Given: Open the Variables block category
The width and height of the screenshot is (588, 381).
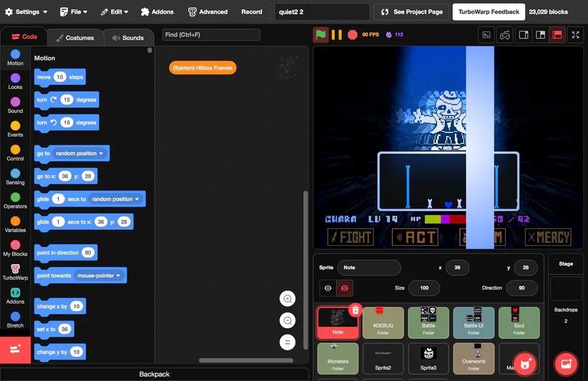Looking at the screenshot, I should 15,225.
